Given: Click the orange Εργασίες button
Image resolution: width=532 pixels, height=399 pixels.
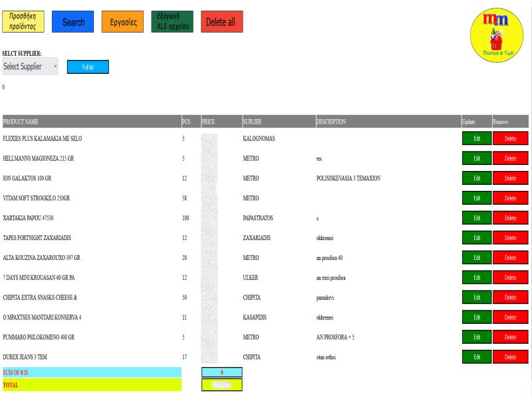Looking at the screenshot, I should coord(123,21).
